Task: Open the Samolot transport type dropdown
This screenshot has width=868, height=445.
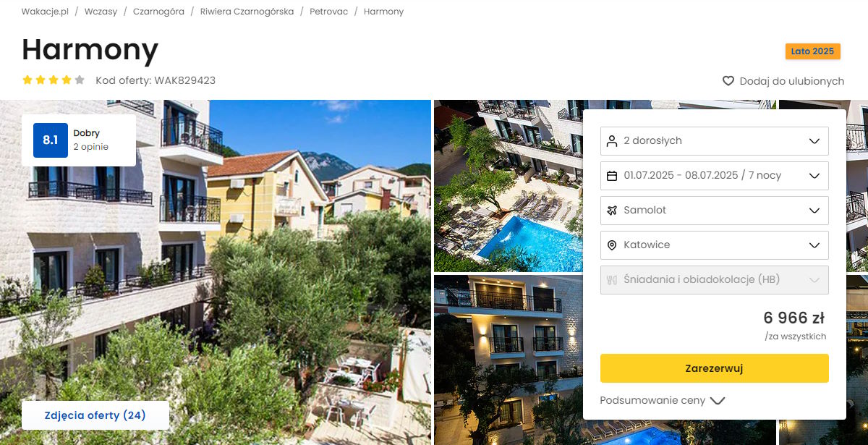Action: (x=715, y=210)
